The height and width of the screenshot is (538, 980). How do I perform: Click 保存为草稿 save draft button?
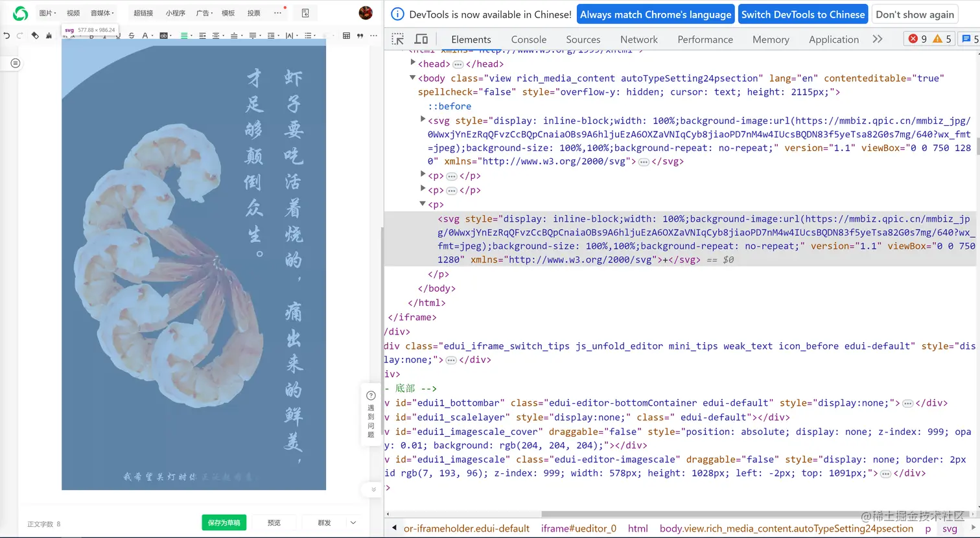pyautogui.click(x=224, y=522)
